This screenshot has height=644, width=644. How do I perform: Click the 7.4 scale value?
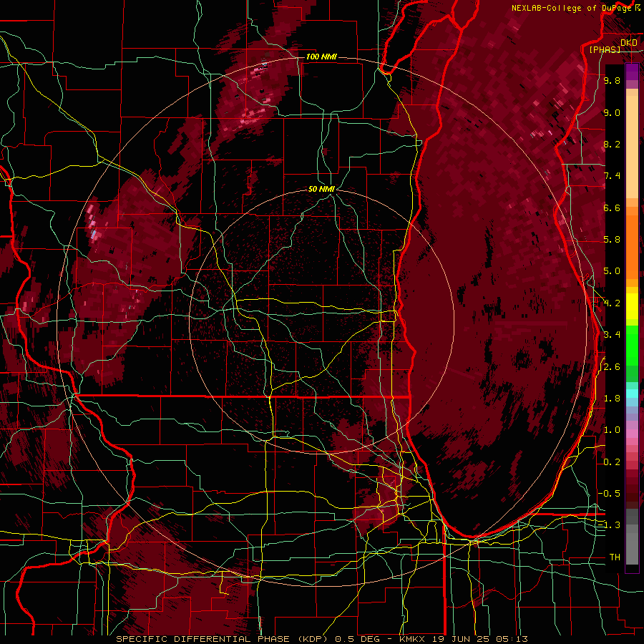coord(612,176)
